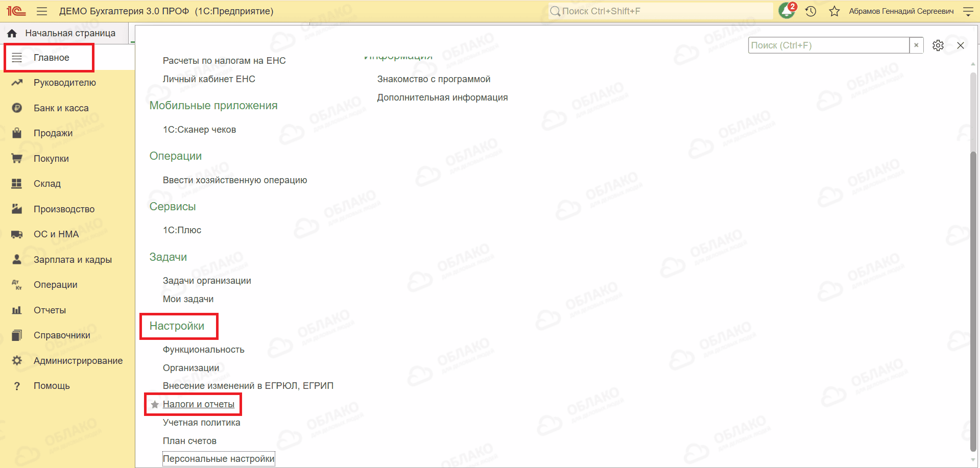Click the Отчеты bar chart icon

coord(17,310)
